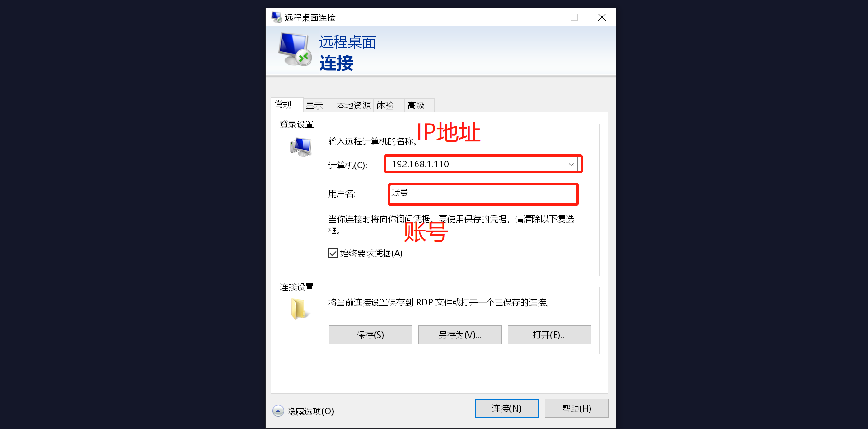The width and height of the screenshot is (868, 429).
Task: Expand the computer address dropdown
Action: point(571,164)
